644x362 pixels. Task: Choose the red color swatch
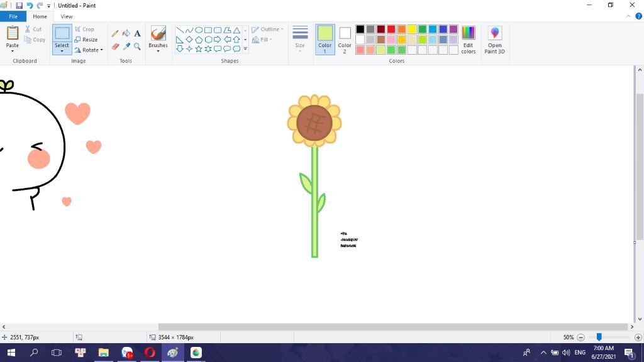(391, 29)
